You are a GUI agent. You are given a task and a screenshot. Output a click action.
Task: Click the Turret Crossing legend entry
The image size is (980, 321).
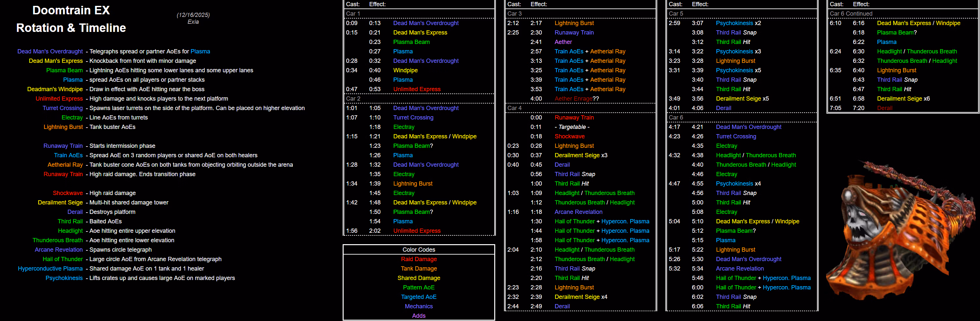click(63, 108)
